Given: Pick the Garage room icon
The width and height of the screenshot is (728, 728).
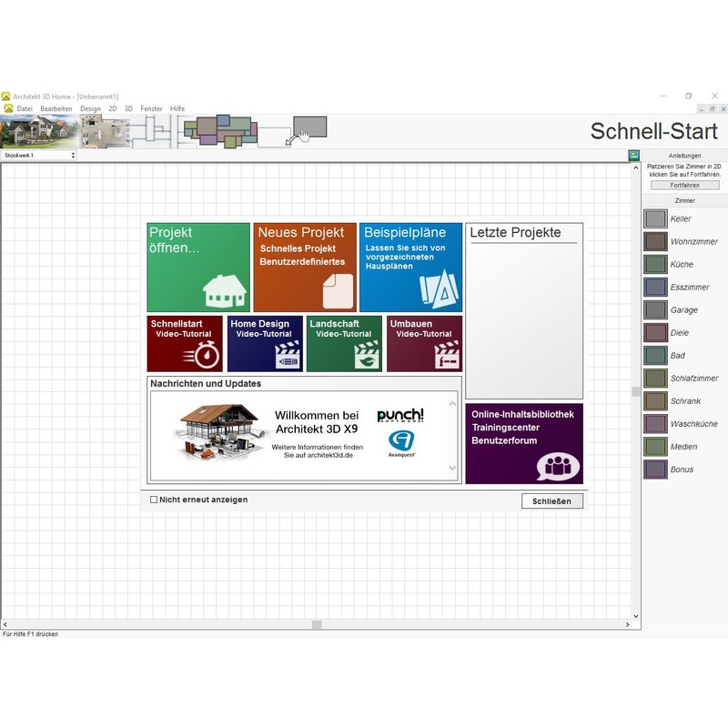Looking at the screenshot, I should click(x=655, y=310).
